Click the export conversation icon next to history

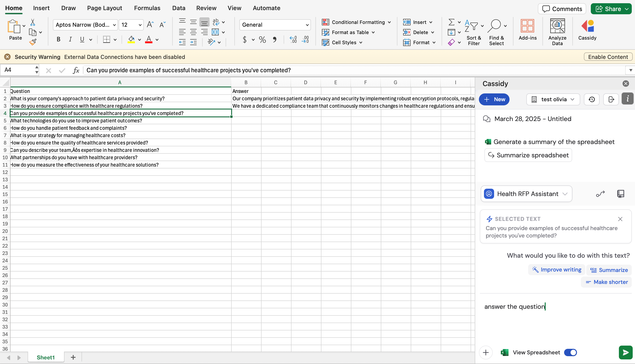pos(611,99)
